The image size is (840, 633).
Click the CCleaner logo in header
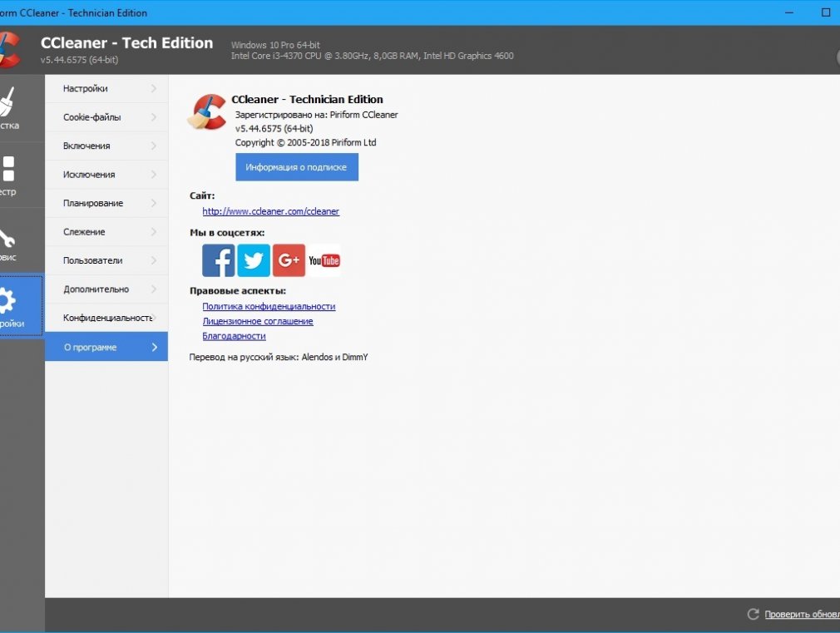(x=10, y=50)
